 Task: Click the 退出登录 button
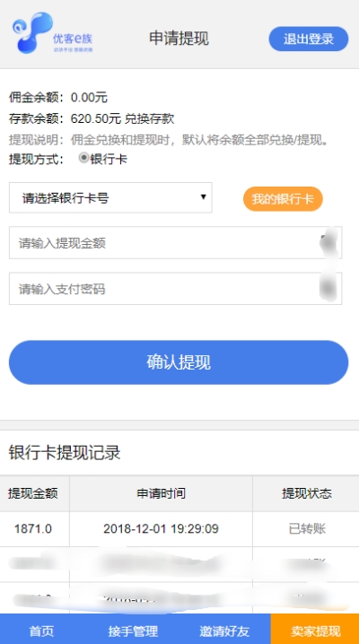[x=309, y=39]
